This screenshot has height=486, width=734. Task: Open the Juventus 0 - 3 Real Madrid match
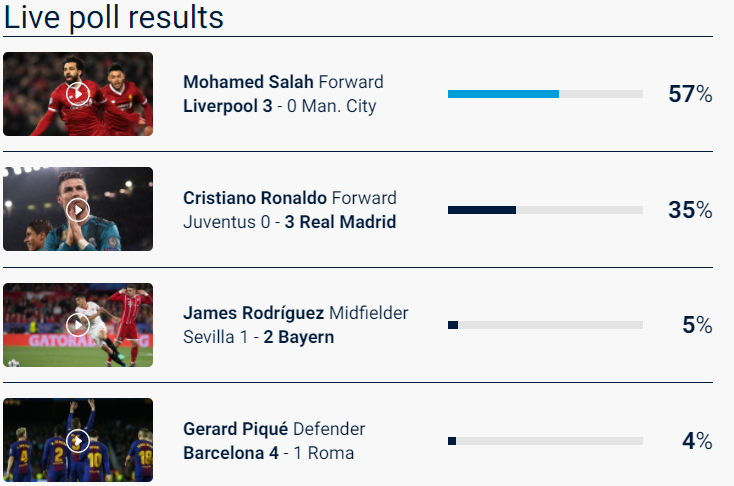tap(290, 222)
